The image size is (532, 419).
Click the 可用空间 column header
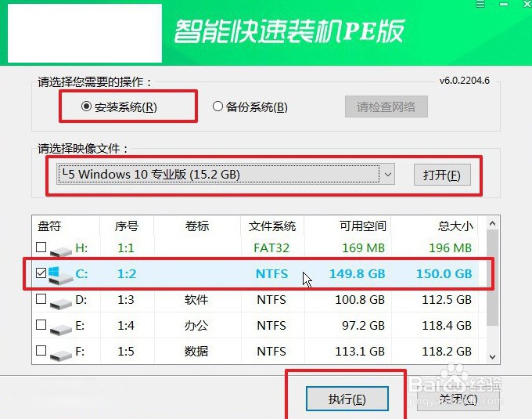tap(363, 226)
